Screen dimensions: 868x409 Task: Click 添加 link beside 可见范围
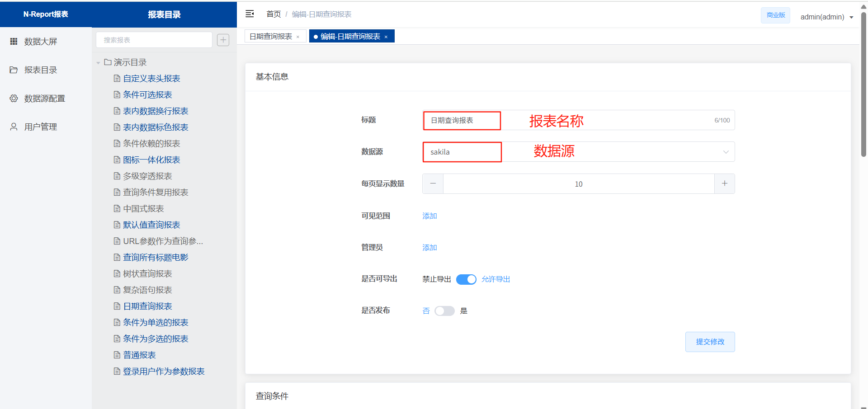coord(429,216)
